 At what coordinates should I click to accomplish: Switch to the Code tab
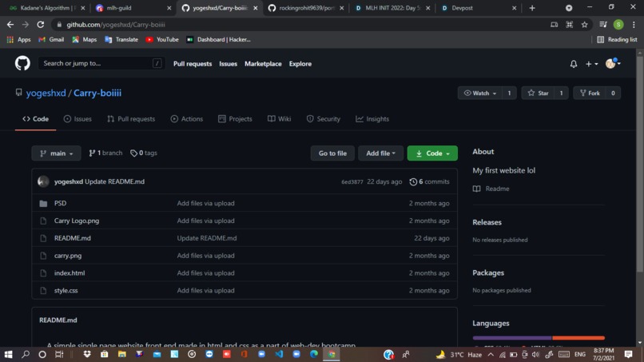[x=36, y=119]
